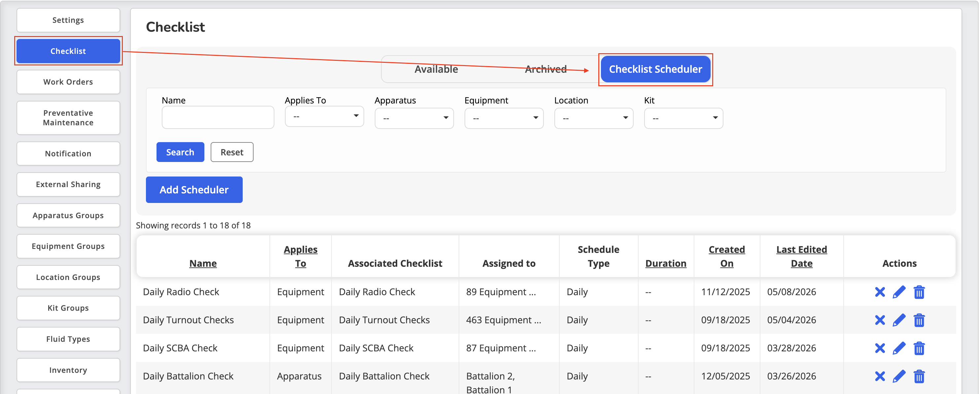Expand the Apparatus filter dropdown
Image resolution: width=980 pixels, height=394 pixels.
click(x=414, y=118)
